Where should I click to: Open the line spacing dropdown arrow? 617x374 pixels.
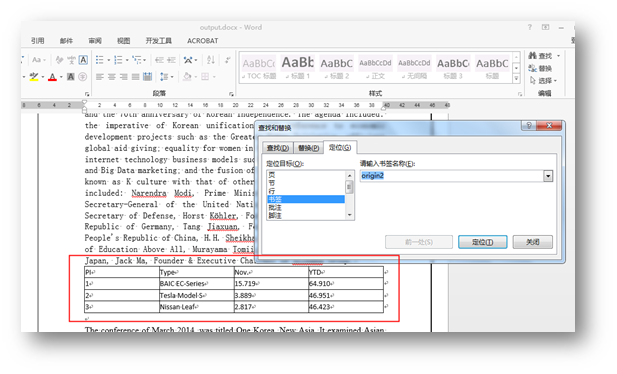pyautogui.click(x=172, y=77)
